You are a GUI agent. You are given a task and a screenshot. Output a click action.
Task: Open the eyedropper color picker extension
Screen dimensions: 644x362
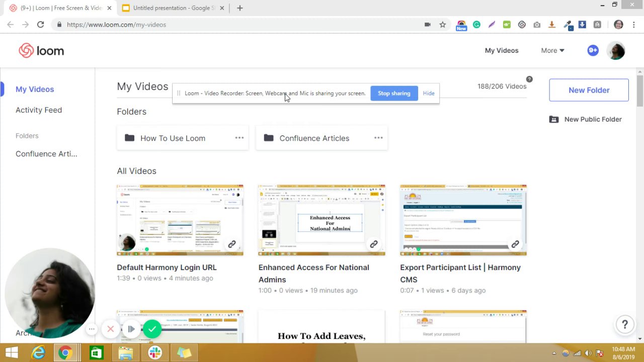(x=568, y=25)
